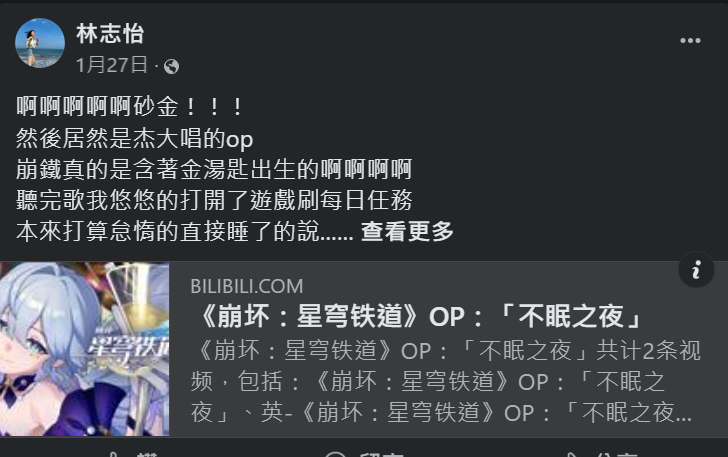The image size is (728, 457).
Task: Open the three-dot post options menu
Action: (690, 41)
